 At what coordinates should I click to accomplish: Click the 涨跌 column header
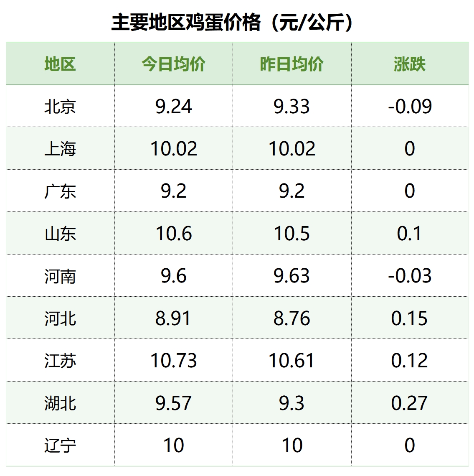coord(410,64)
